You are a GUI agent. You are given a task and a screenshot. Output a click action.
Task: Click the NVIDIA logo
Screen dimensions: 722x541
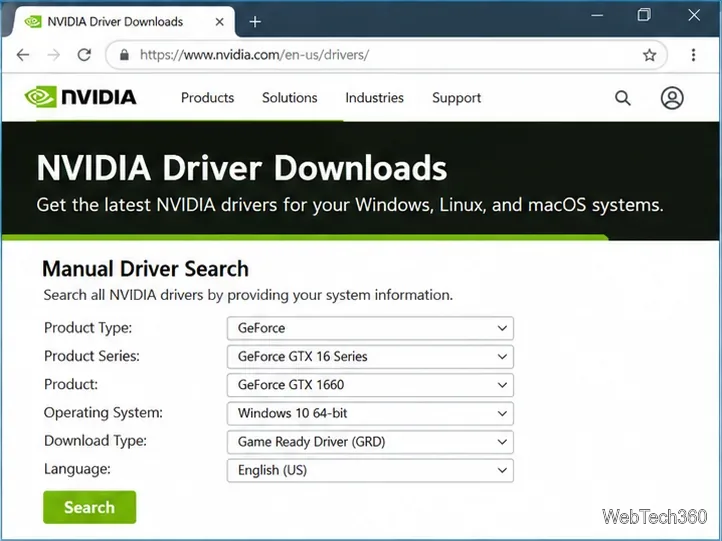pos(81,97)
